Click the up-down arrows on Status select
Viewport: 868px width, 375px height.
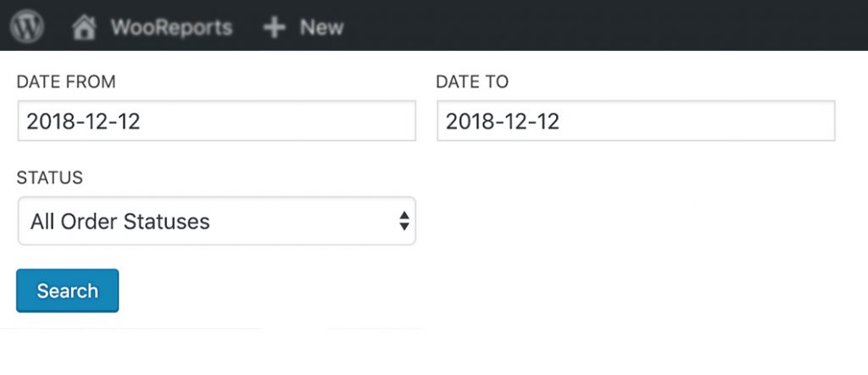pyautogui.click(x=404, y=222)
